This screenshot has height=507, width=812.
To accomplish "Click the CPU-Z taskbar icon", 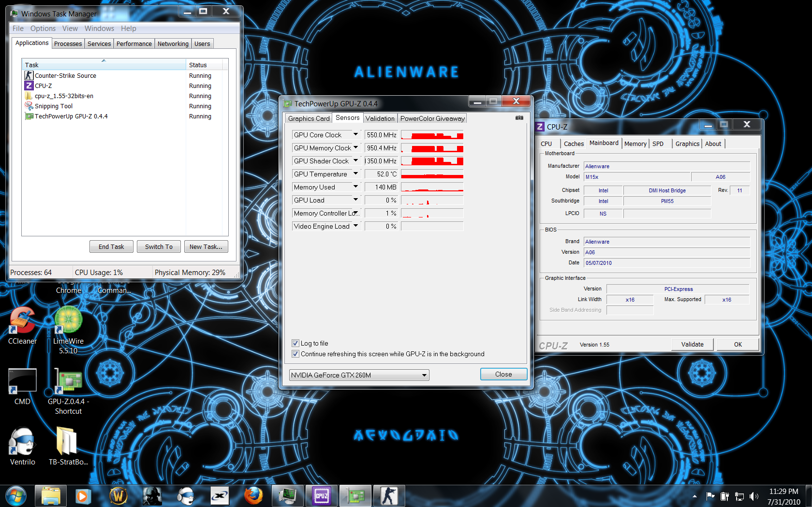I will [322, 496].
